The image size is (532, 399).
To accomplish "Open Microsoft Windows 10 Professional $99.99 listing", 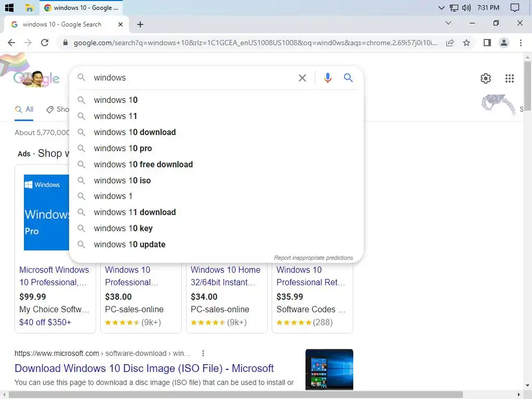I will point(54,276).
